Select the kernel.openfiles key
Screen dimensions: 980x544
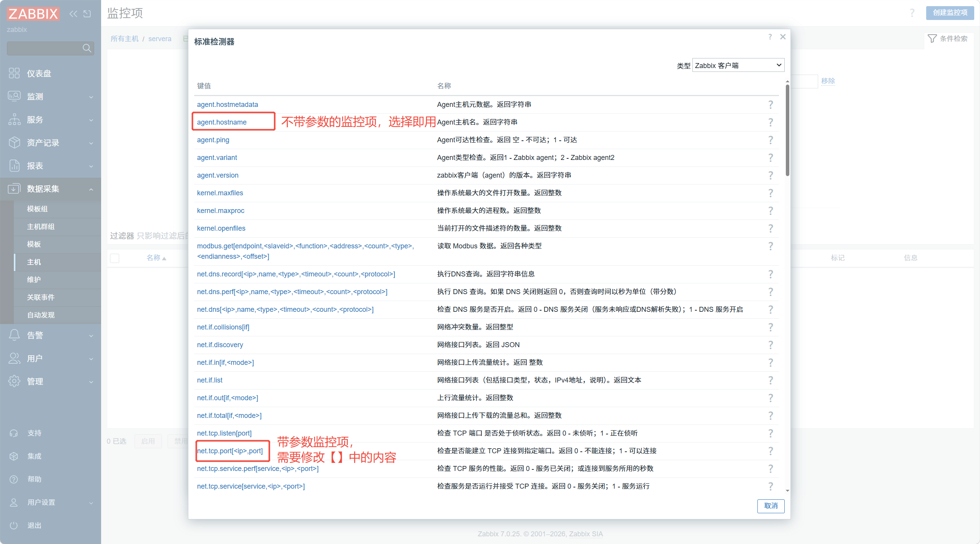[221, 228]
